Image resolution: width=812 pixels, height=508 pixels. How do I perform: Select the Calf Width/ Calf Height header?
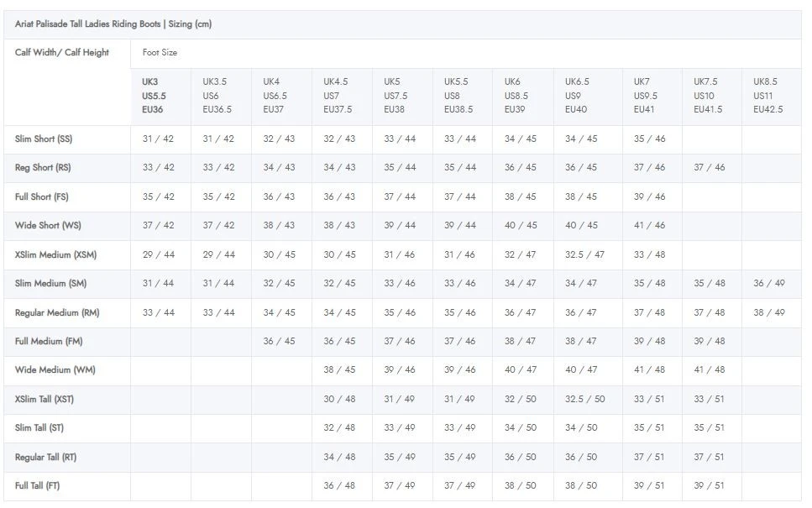coord(62,52)
